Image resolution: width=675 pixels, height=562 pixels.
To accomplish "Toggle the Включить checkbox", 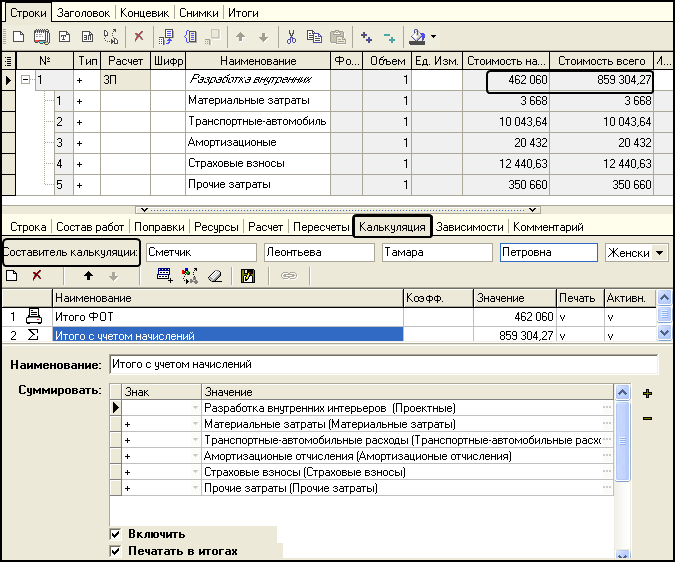I will (x=115, y=534).
